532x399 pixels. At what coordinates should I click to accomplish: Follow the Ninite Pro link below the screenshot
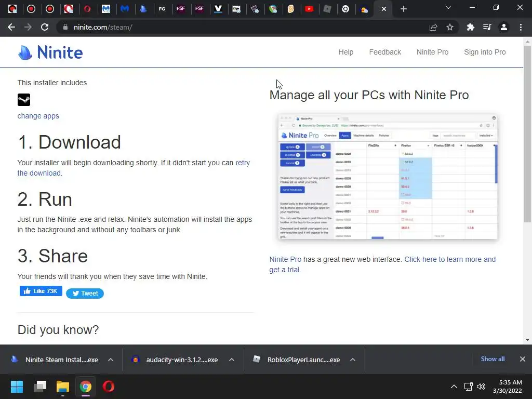tap(285, 260)
